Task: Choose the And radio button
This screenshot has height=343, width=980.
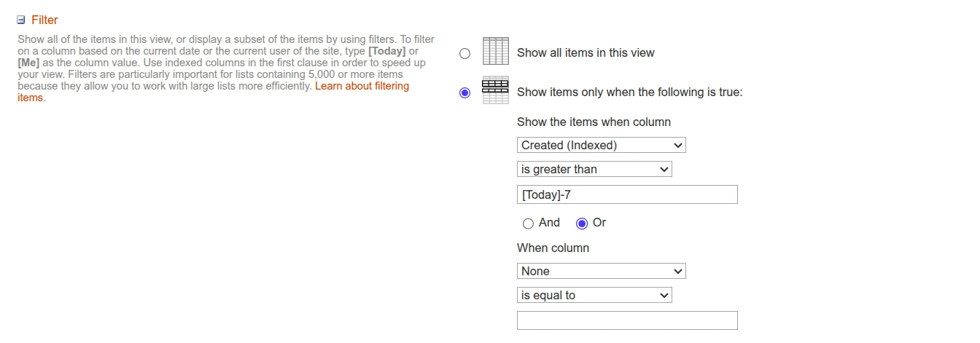Action: [528, 224]
